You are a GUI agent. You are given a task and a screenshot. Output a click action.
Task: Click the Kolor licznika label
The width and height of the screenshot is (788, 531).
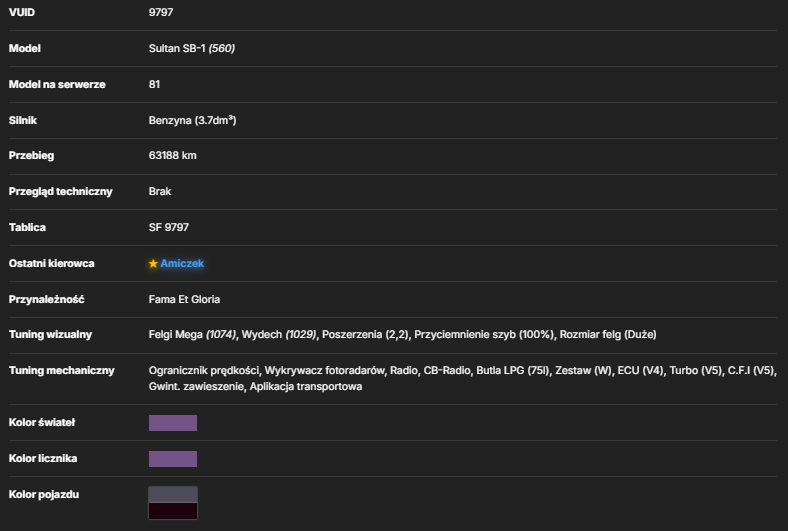pos(43,458)
